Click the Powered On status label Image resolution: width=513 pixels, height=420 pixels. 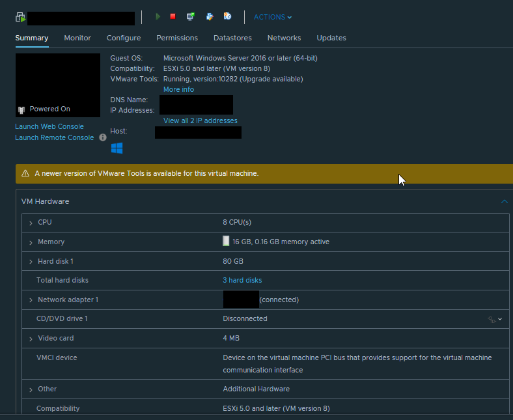click(49, 109)
